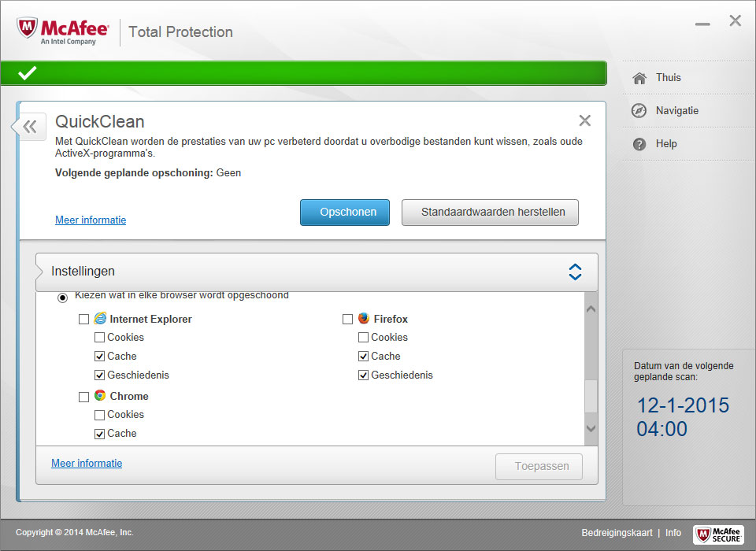Click the next scheduled scan date 12-1-2015
756x551 pixels.
[683, 405]
